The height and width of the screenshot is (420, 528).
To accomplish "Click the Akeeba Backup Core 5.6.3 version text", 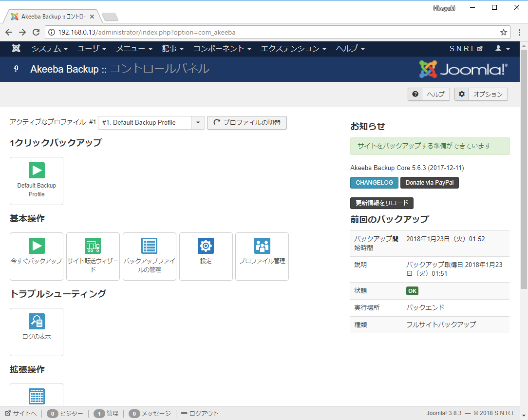I will [x=407, y=168].
